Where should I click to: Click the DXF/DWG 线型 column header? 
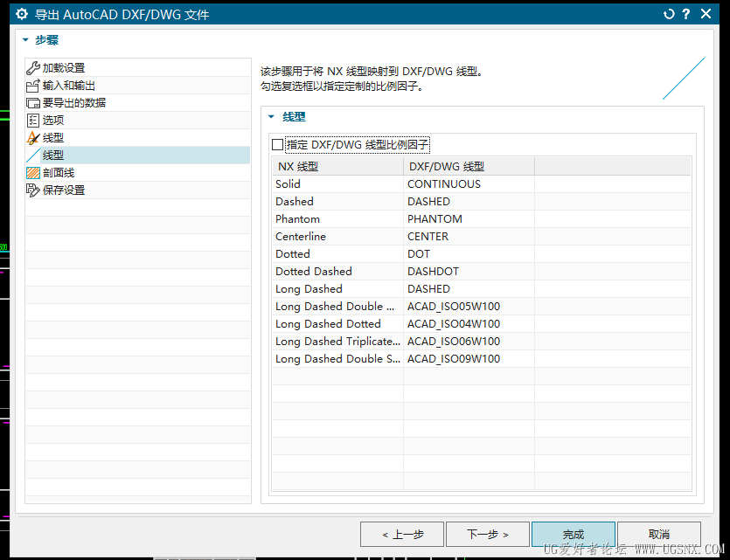[x=469, y=167]
